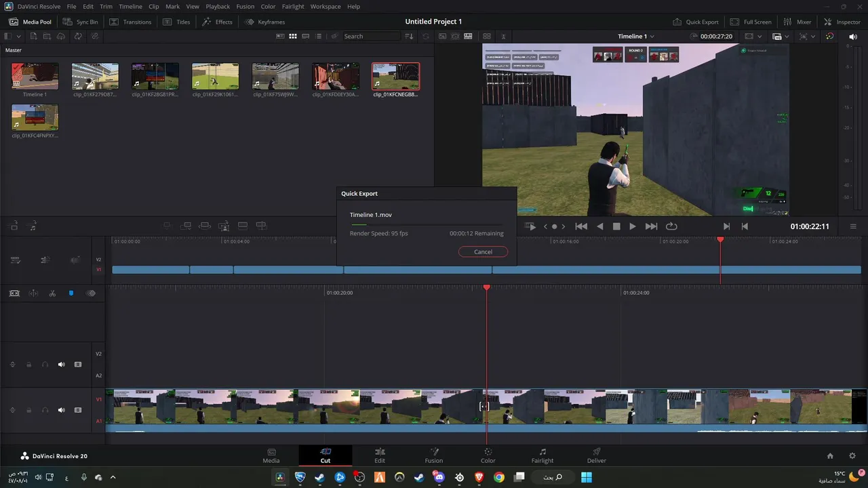
Task: Cancel the Quick Export render
Action: point(483,251)
